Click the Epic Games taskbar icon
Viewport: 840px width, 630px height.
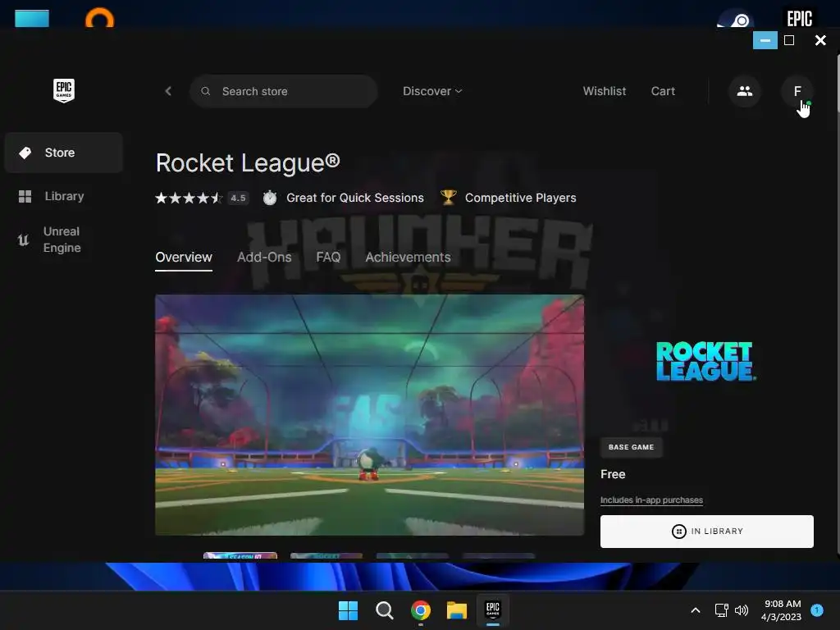click(x=493, y=609)
